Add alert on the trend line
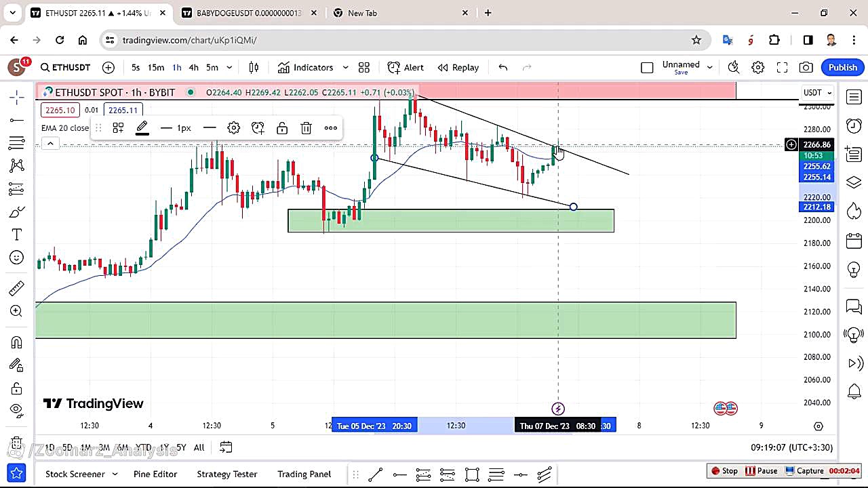The image size is (868, 488). click(258, 127)
